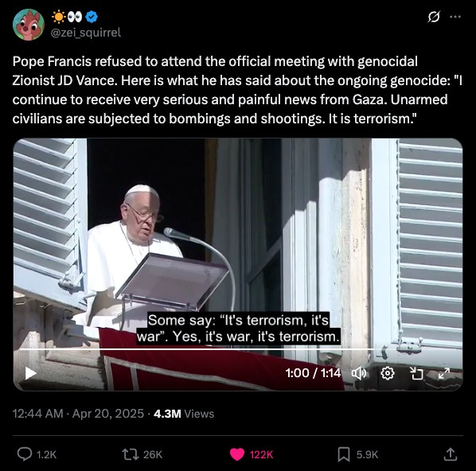Open the squirrel profile avatar

(29, 25)
